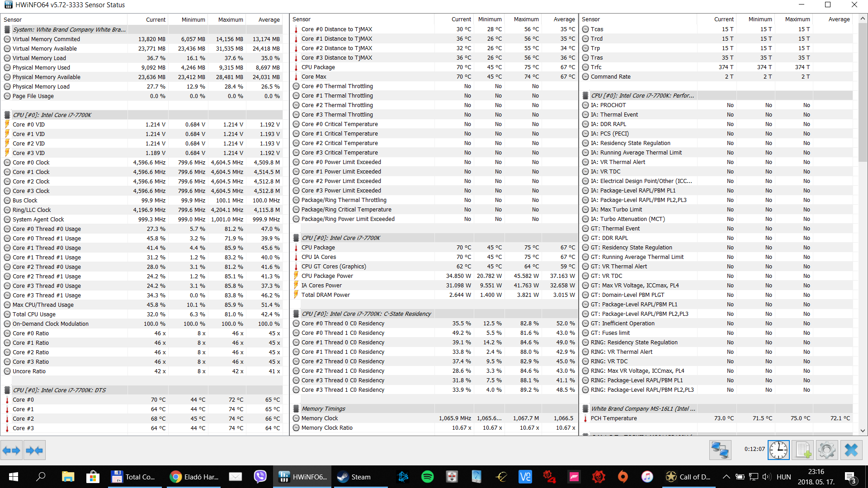Select the Core #2 Critical Temperature row

tap(434, 143)
